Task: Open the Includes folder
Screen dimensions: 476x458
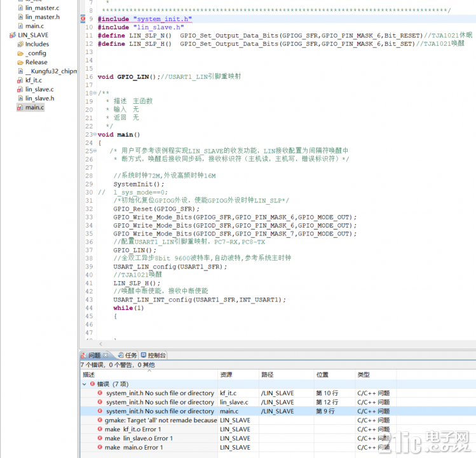Action: [37, 44]
